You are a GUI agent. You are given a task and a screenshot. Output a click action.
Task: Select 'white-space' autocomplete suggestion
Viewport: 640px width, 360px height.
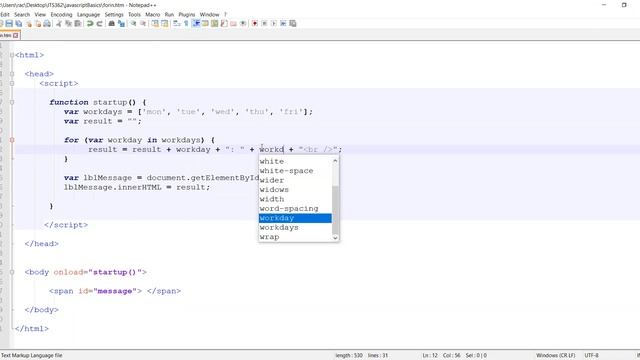[295, 171]
